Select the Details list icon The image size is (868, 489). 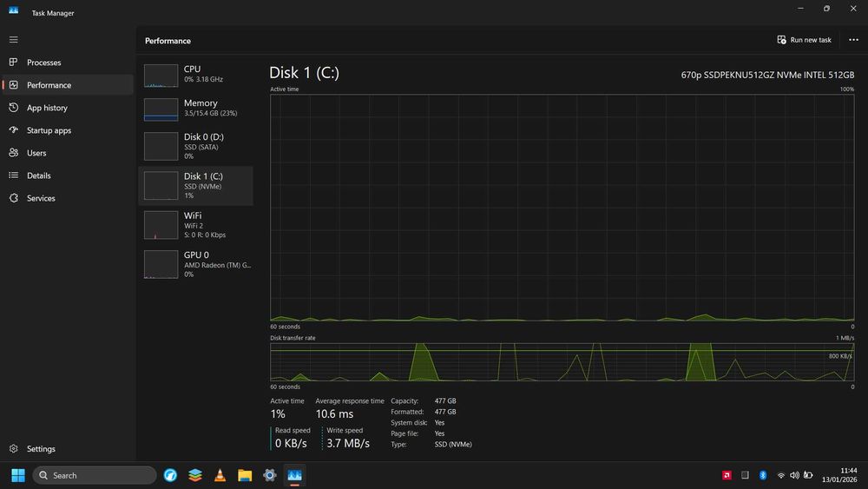coord(13,175)
